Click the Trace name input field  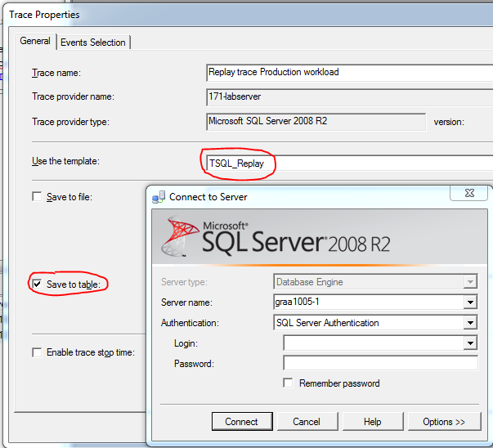[x=350, y=73]
